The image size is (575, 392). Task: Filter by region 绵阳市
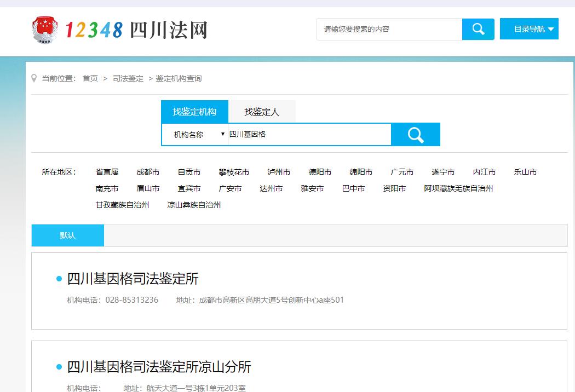point(361,172)
